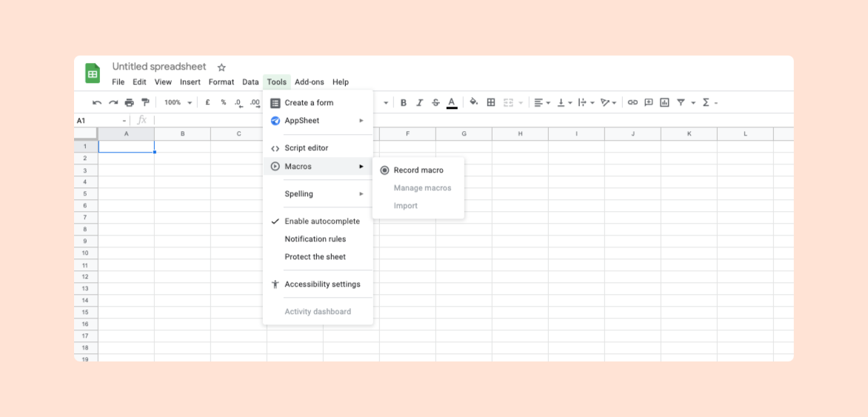Screen dimensions: 868x417
Task: Open the text color picker
Action: click(452, 103)
